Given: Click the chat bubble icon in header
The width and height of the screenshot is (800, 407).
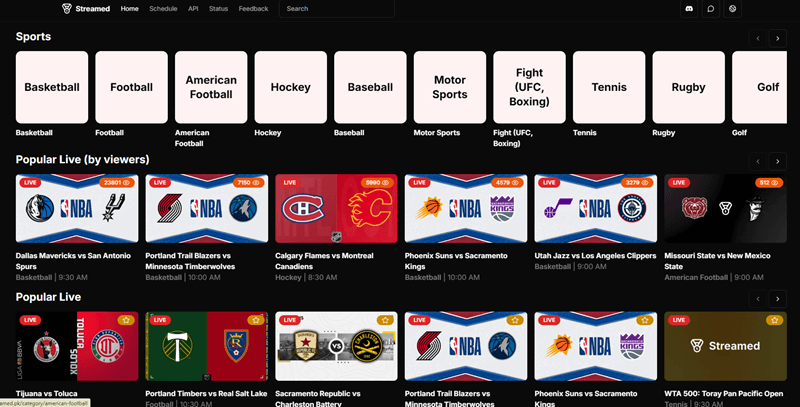Looking at the screenshot, I should pos(711,9).
